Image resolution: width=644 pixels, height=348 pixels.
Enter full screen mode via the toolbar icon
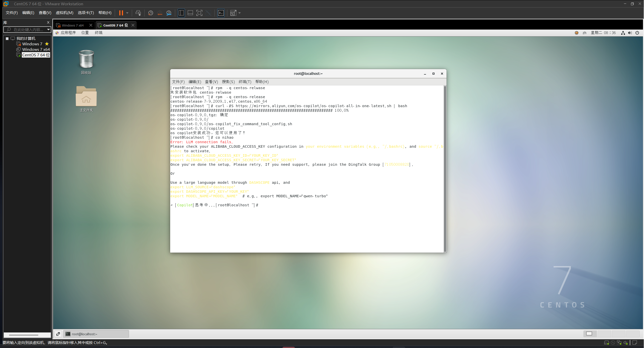click(x=199, y=13)
